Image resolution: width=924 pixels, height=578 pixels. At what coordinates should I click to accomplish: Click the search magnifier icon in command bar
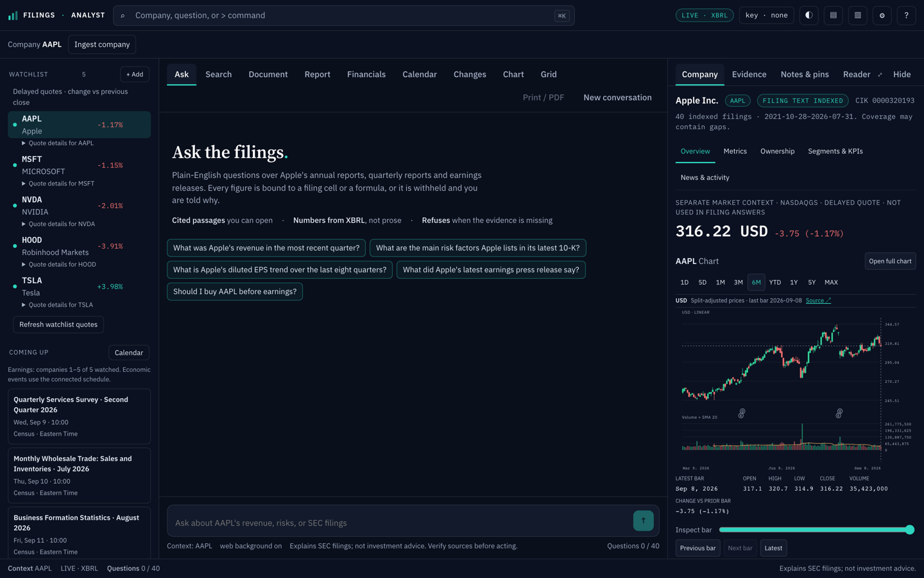pos(123,15)
